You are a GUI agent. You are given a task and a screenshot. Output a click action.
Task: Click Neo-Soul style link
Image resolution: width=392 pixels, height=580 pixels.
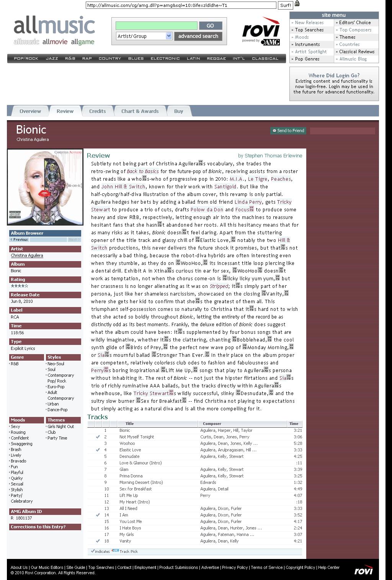coord(56,364)
